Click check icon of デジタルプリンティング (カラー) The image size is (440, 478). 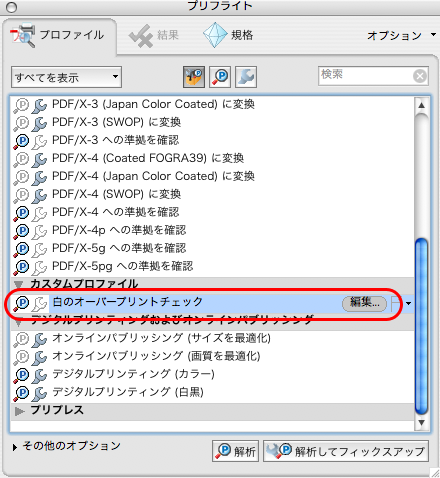click(21, 375)
